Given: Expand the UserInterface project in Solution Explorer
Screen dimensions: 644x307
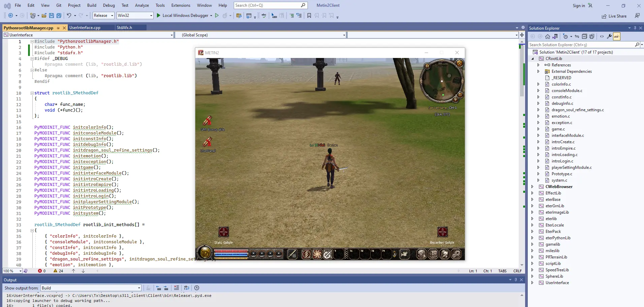Looking at the screenshot, I should click(533, 283).
